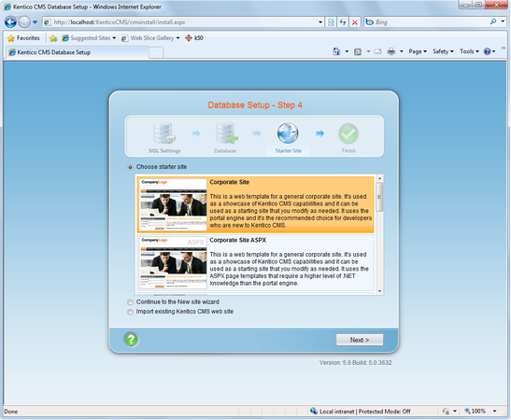This screenshot has width=511, height=420.
Task: Expand the zoom level dropdown arrow
Action: (x=494, y=412)
